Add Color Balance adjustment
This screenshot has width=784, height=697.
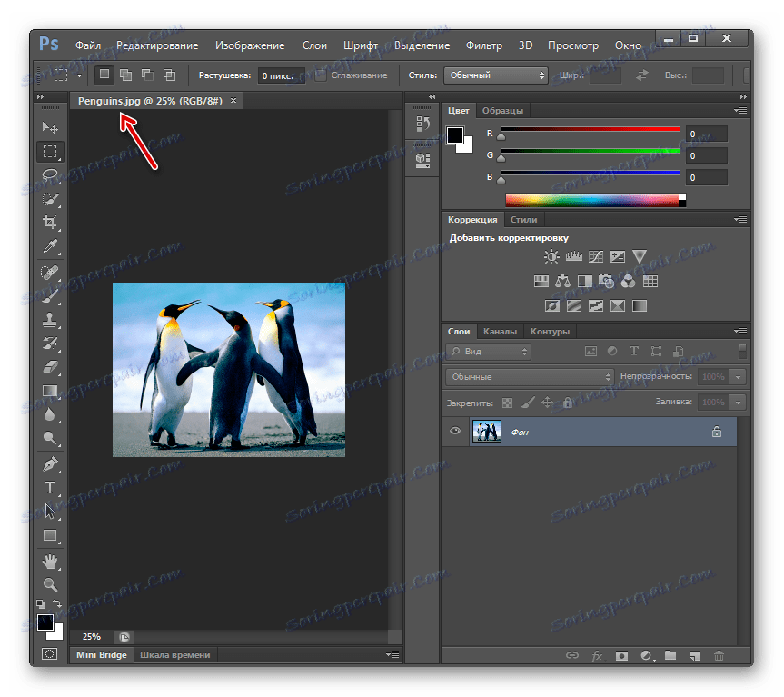point(562,282)
